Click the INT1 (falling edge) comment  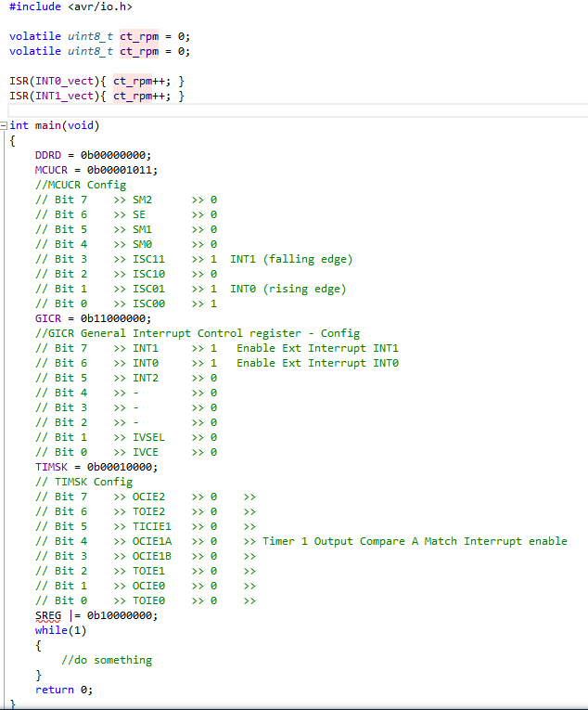tap(291, 260)
